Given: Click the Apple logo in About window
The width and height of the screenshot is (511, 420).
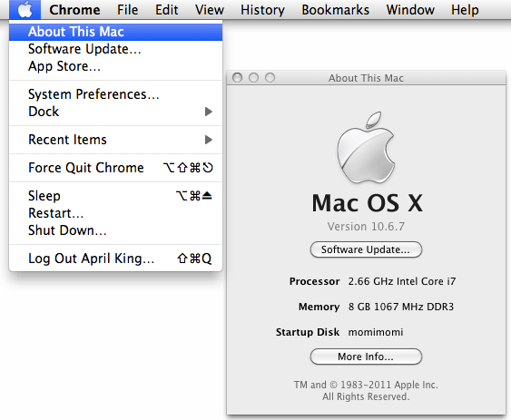Looking at the screenshot, I should pos(366,147).
